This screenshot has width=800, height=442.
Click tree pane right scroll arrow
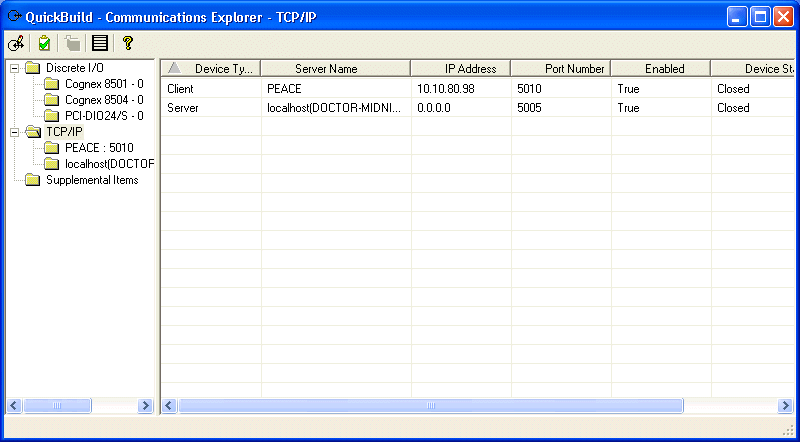(145, 406)
